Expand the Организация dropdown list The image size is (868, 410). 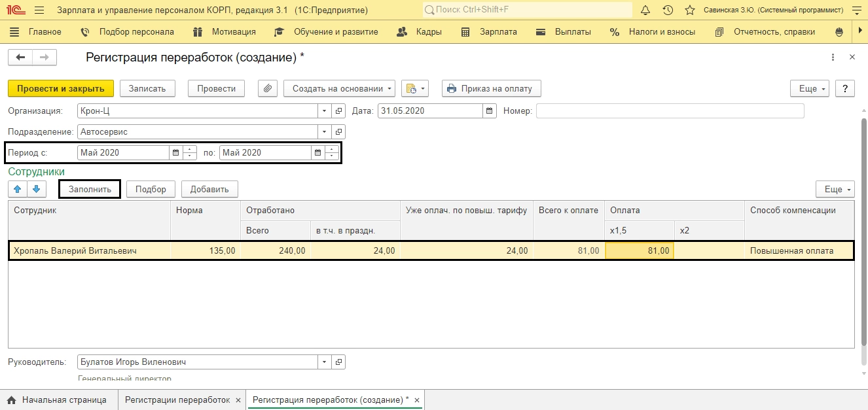tap(325, 111)
